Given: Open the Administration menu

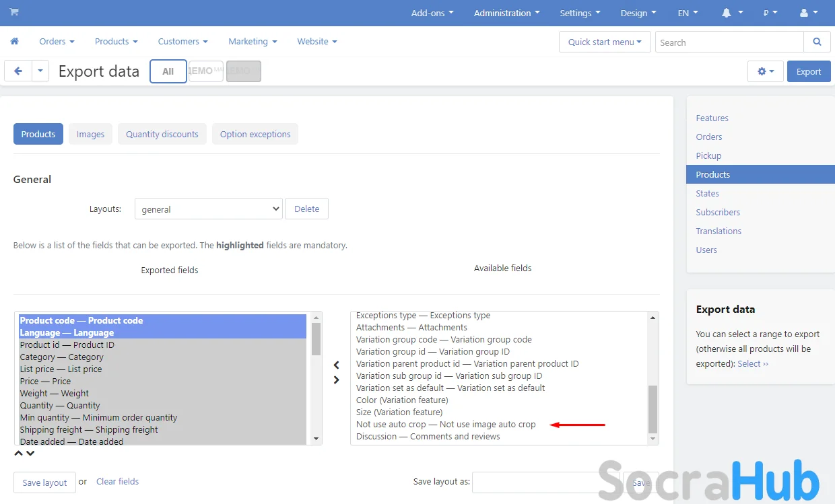Looking at the screenshot, I should (506, 13).
